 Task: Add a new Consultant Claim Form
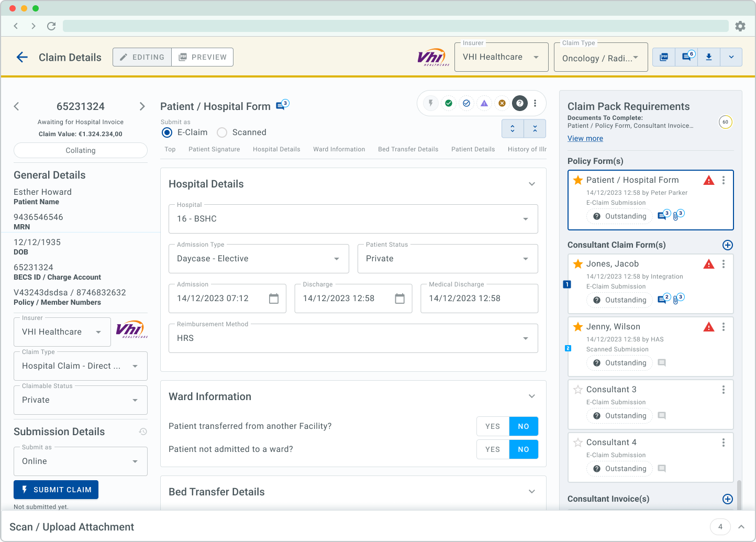point(727,245)
